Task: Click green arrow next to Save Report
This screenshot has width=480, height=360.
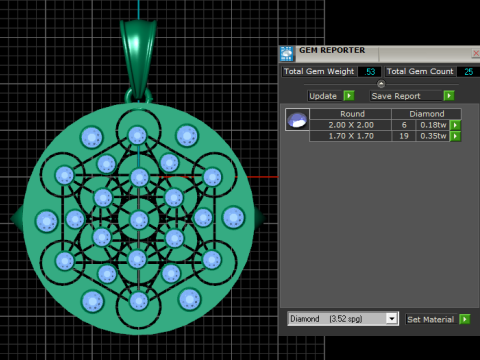Action: tap(449, 96)
